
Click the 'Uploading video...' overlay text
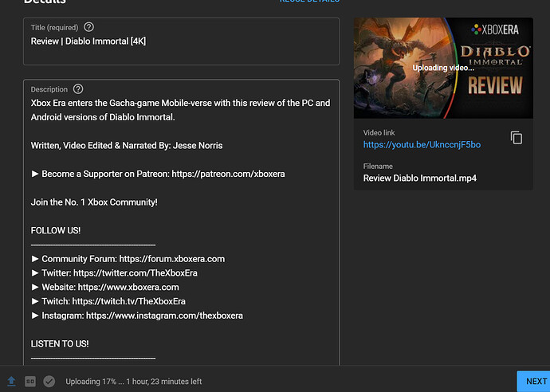click(x=443, y=68)
